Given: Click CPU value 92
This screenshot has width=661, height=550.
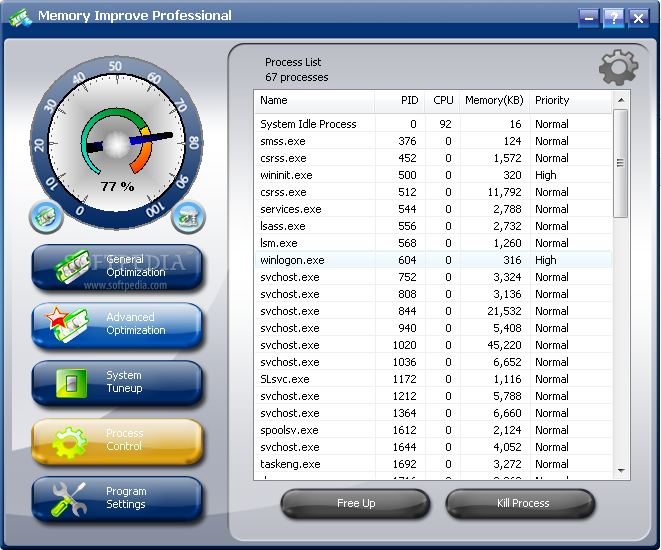Looking at the screenshot, I should coord(445,124).
